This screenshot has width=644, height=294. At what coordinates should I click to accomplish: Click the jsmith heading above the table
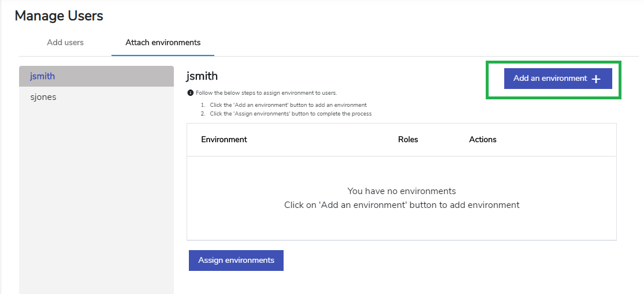(202, 76)
